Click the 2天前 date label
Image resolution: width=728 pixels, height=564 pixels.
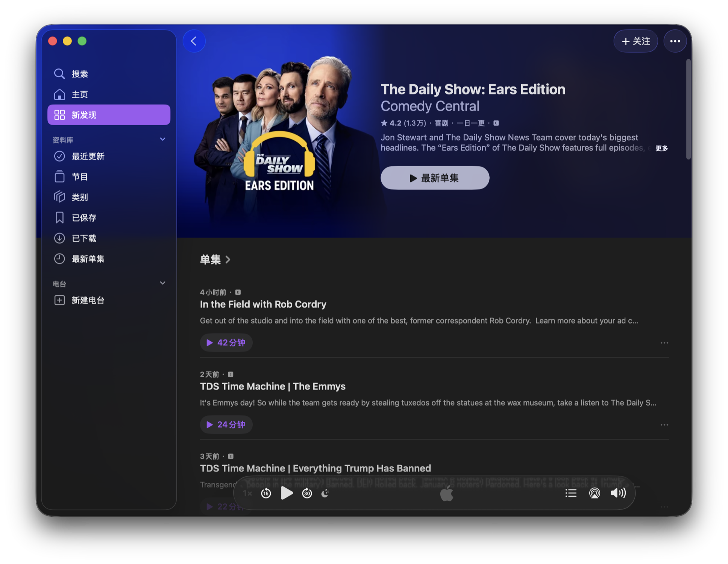click(209, 374)
